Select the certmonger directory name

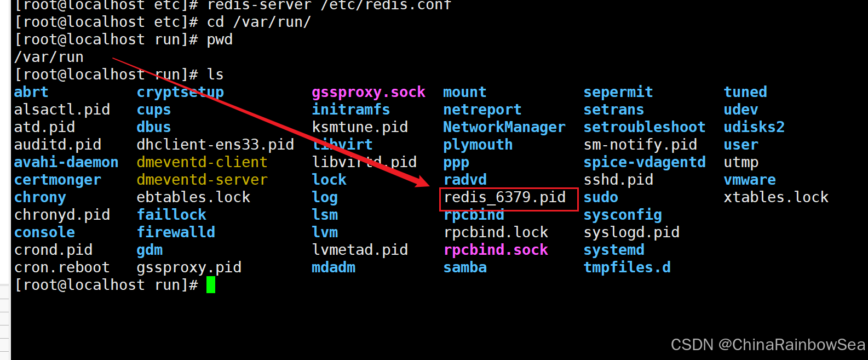(58, 180)
